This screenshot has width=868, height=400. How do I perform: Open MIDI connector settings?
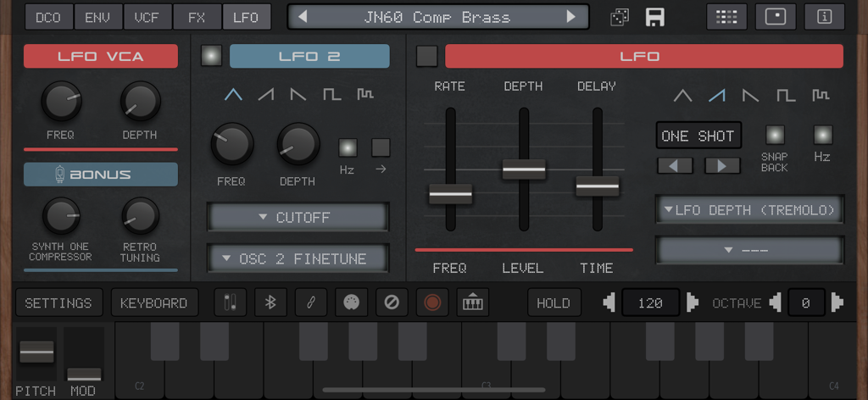tap(352, 303)
